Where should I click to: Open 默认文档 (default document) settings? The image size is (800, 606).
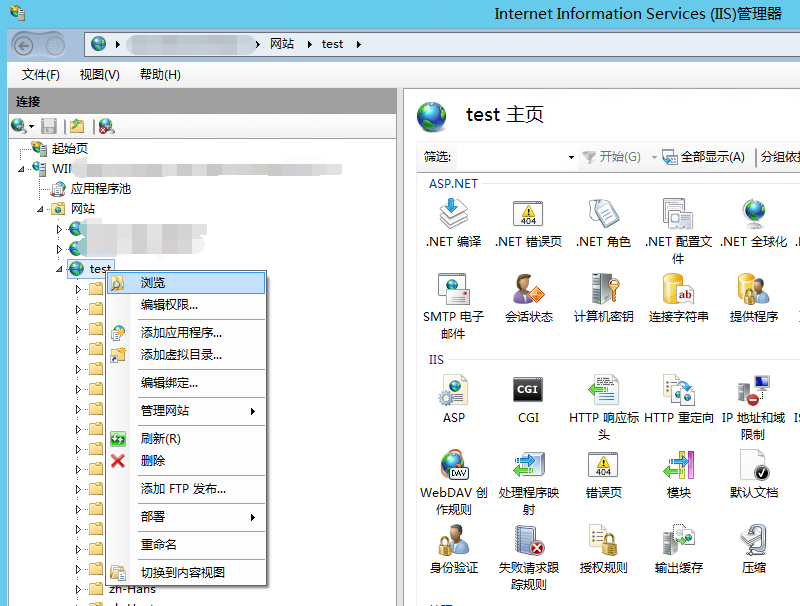[x=753, y=466]
